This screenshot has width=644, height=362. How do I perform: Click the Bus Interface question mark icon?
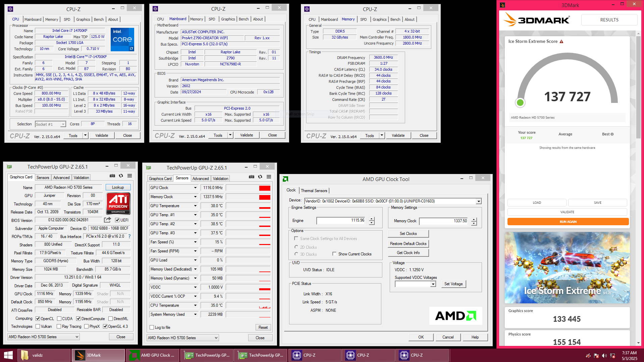point(129,236)
